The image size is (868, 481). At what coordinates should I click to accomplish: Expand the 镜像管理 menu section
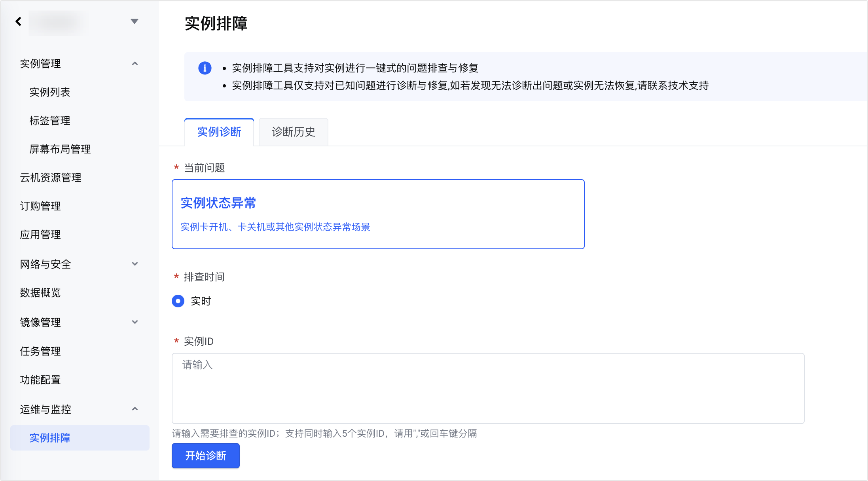point(135,322)
